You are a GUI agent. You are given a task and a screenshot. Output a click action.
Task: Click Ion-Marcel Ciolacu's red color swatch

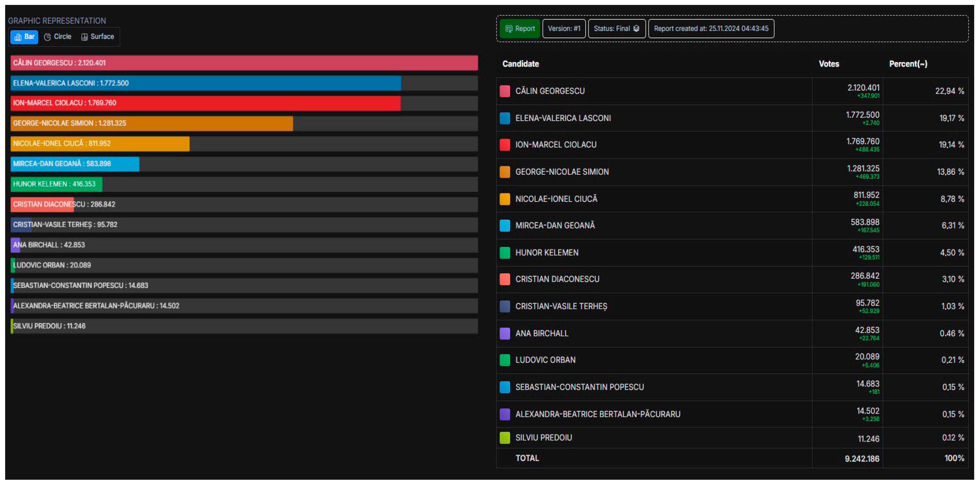[504, 145]
